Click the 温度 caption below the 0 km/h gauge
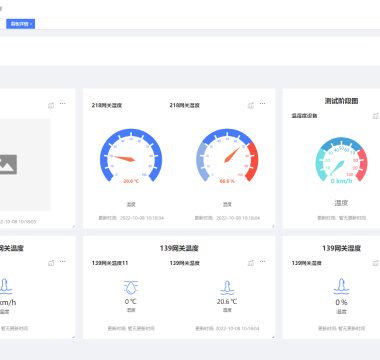 [341, 203]
